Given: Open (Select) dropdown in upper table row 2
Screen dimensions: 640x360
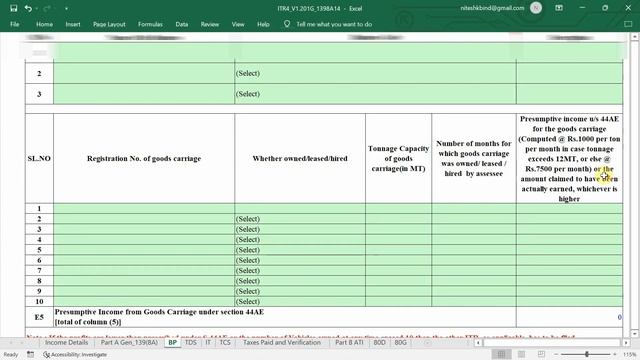Looking at the screenshot, I should click(375, 73).
